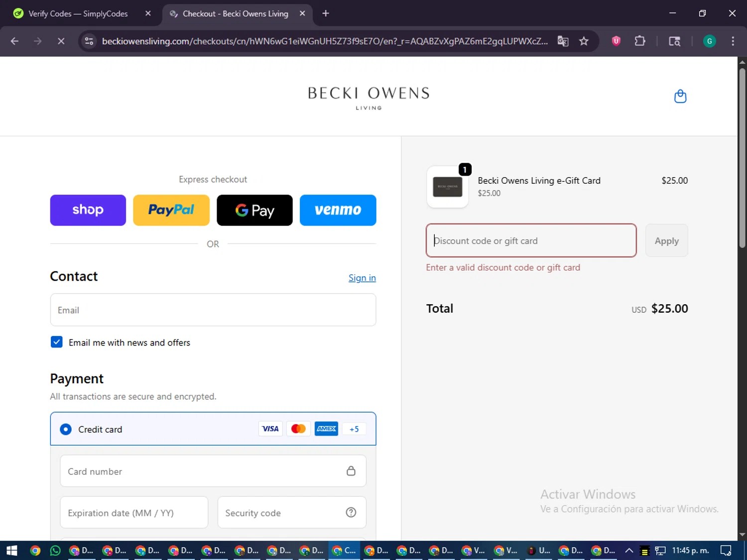747x560 pixels.
Task: Open the Chrome three-dot menu
Action: click(x=733, y=41)
